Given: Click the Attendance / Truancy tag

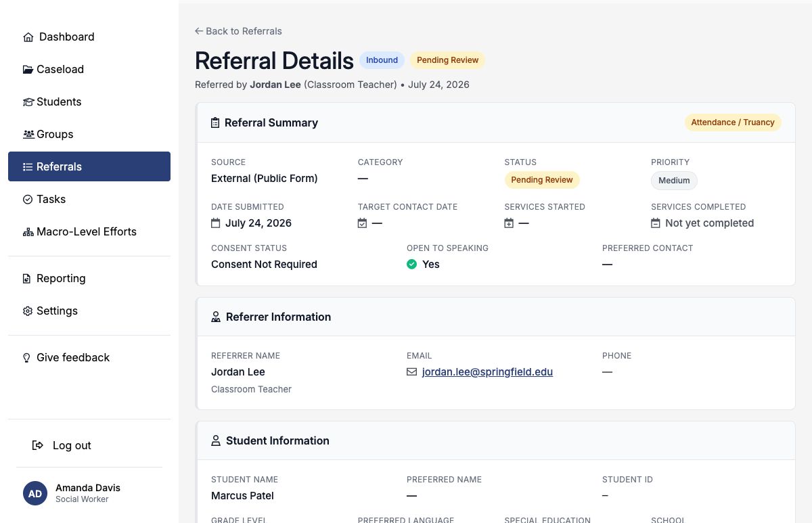Looking at the screenshot, I should (x=733, y=122).
